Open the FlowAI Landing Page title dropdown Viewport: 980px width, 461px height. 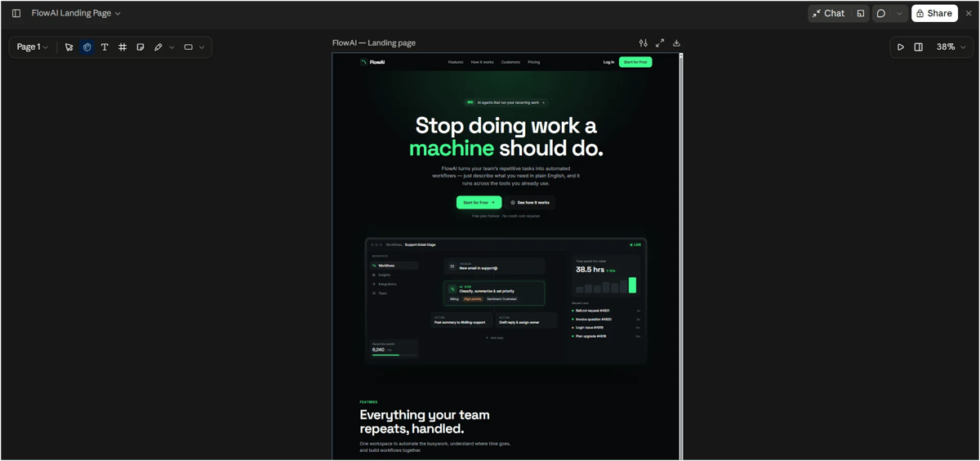click(x=76, y=13)
